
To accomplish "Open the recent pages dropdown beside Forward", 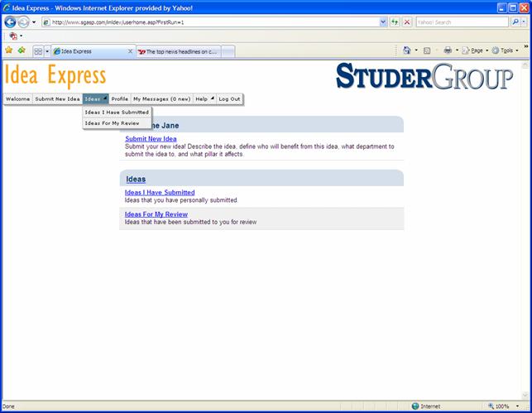I will [x=34, y=22].
